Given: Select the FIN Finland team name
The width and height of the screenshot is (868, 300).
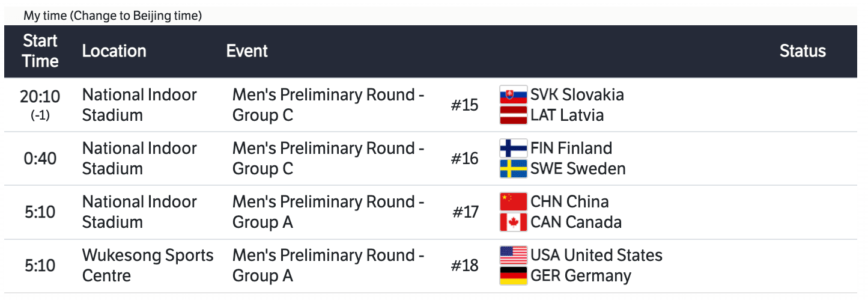Looking at the screenshot, I should point(571,148).
